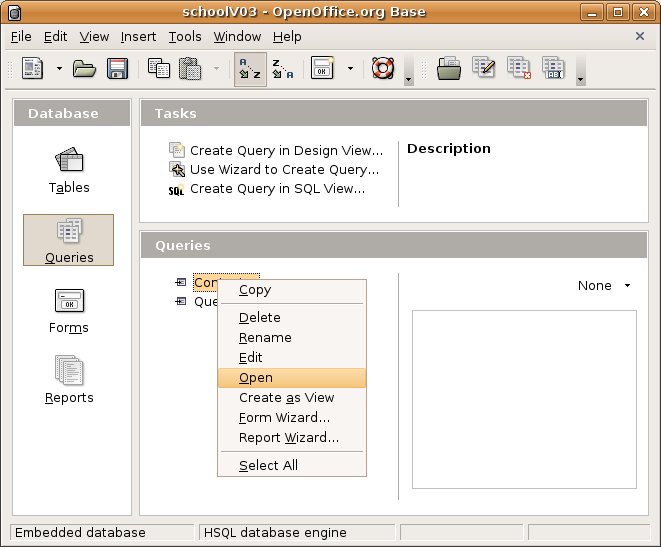This screenshot has width=661, height=547.
Task: Expand first toolbar overflow arrow
Action: (408, 79)
